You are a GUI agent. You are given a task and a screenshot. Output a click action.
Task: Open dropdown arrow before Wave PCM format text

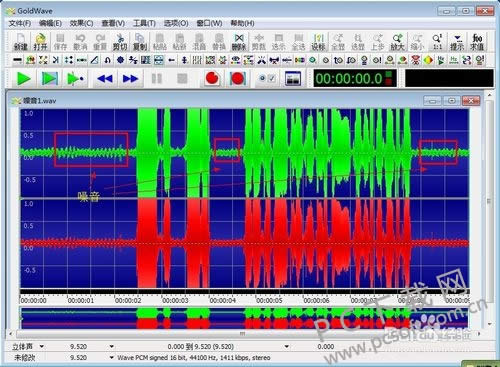112,358
